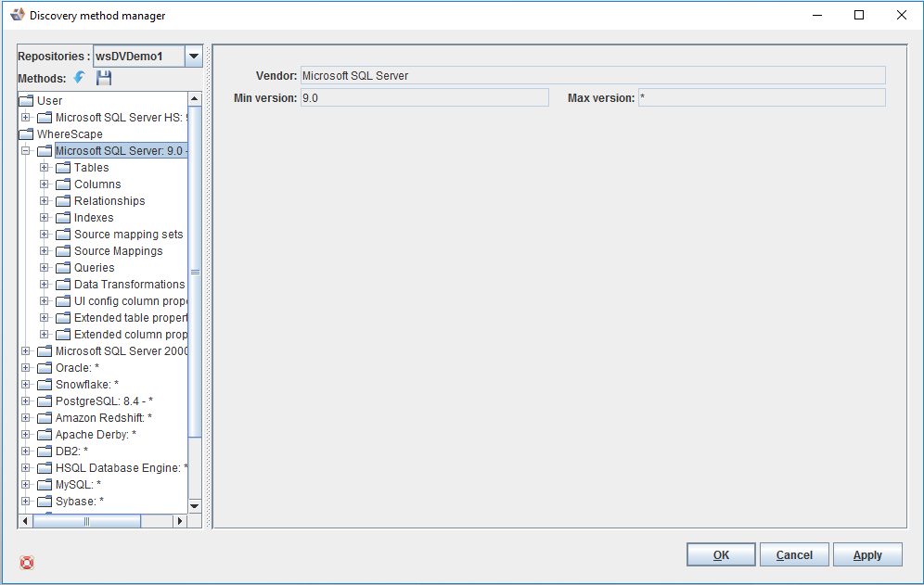Expand the Data Transformations folder
The height and width of the screenshot is (585, 924).
(x=45, y=285)
